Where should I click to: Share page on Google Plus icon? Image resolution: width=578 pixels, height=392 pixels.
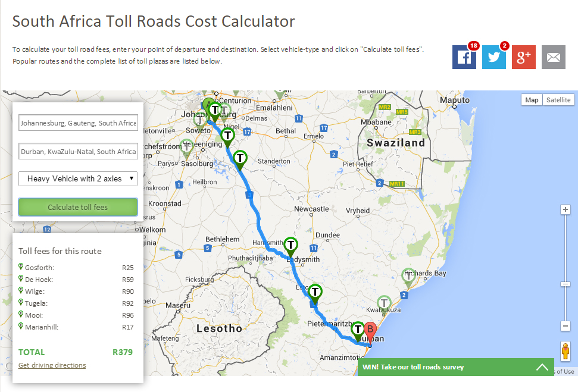pyautogui.click(x=524, y=57)
